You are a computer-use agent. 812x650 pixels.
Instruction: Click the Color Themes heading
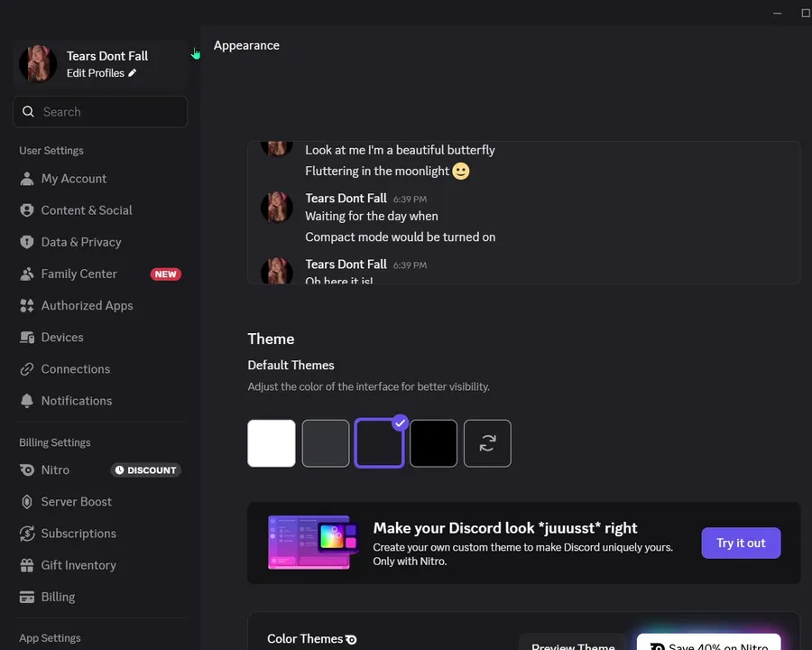(x=305, y=639)
